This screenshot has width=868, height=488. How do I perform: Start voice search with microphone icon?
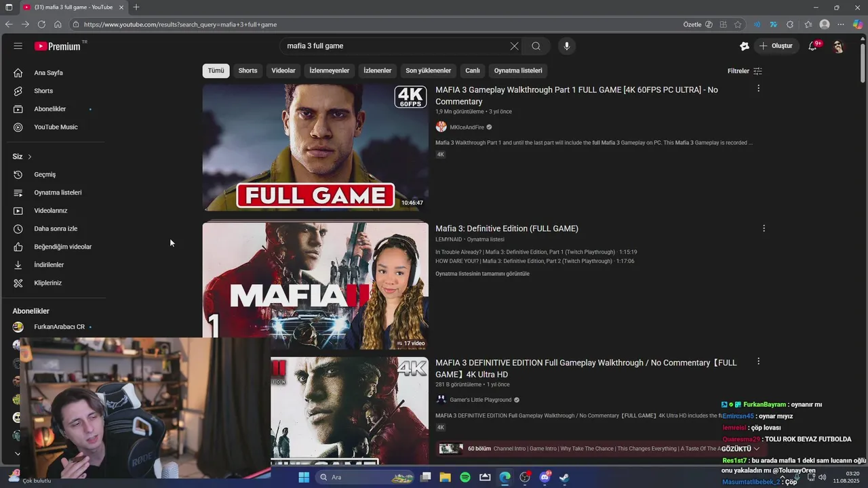click(567, 46)
